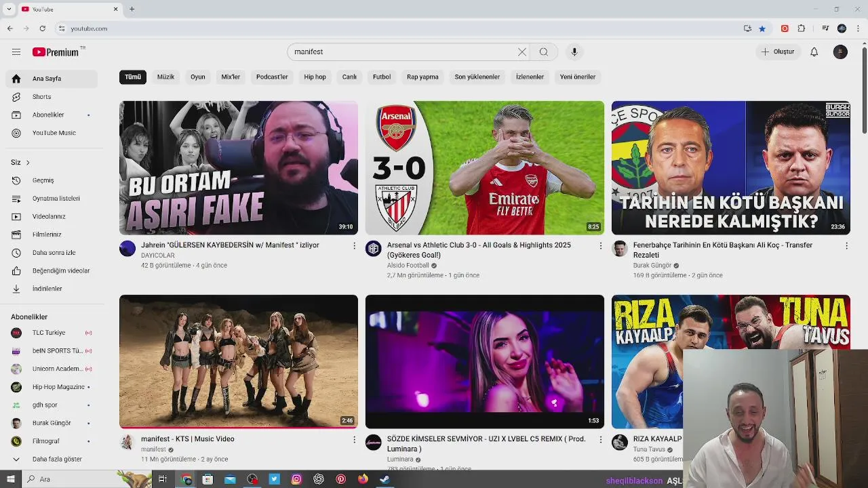Open Hip Hop Magazine subscription
The image size is (868, 488).
52,387
